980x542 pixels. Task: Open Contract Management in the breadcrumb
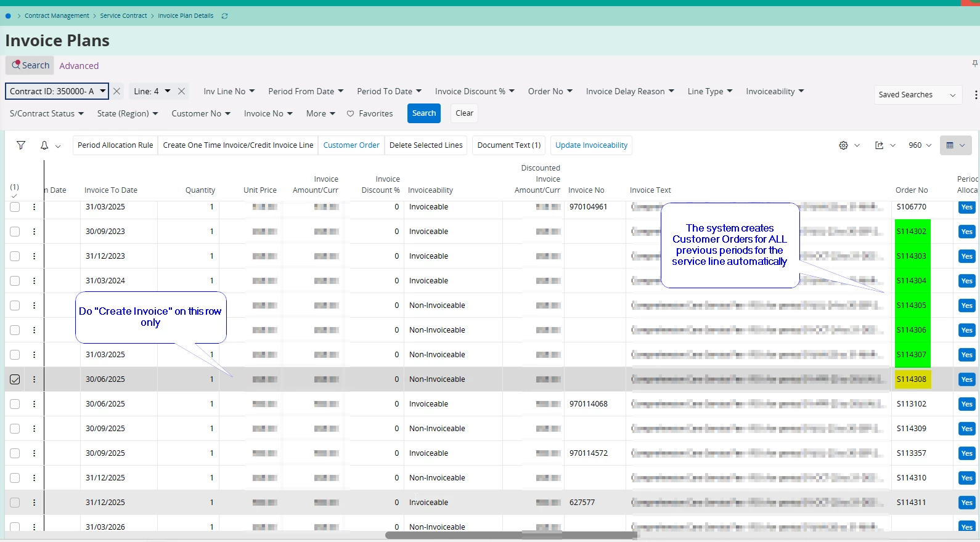click(x=57, y=16)
